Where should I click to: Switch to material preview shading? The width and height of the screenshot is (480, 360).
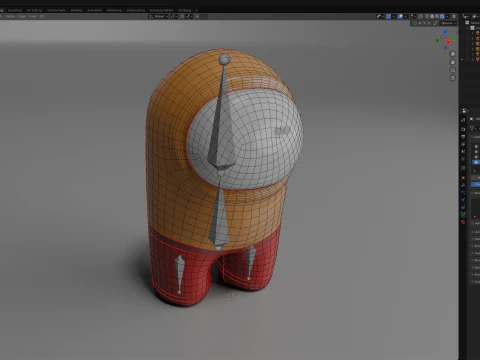tap(437, 16)
